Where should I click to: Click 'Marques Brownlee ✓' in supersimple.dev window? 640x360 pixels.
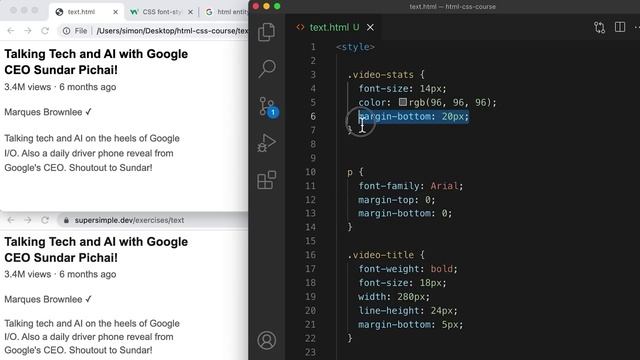point(48,299)
